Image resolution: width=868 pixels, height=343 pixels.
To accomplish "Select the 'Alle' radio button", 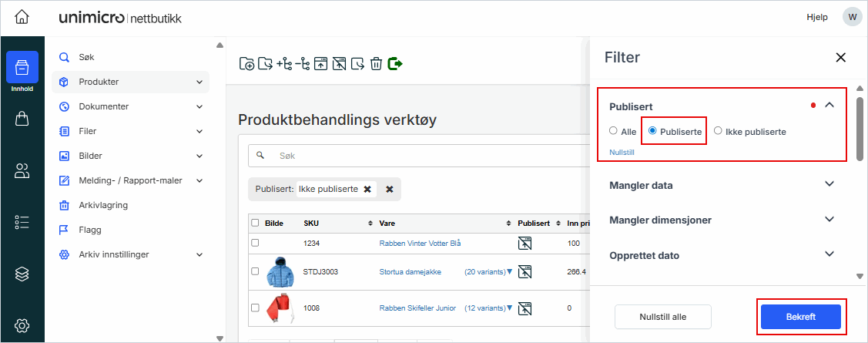I will tap(613, 131).
